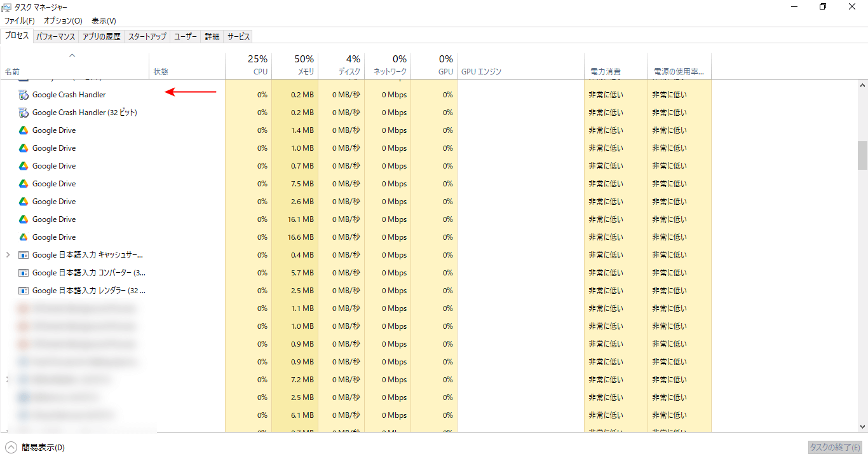Minimize the Task Manager window
868x463 pixels.
795,6
